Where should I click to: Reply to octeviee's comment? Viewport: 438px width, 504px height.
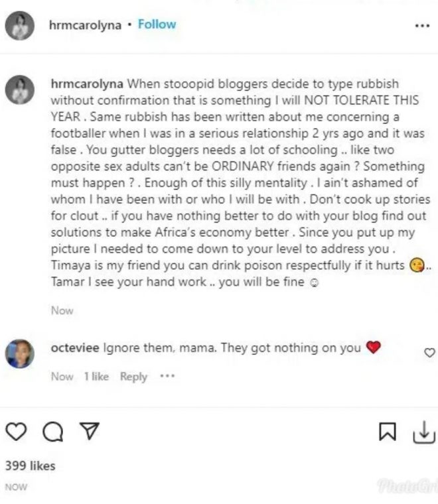[133, 376]
